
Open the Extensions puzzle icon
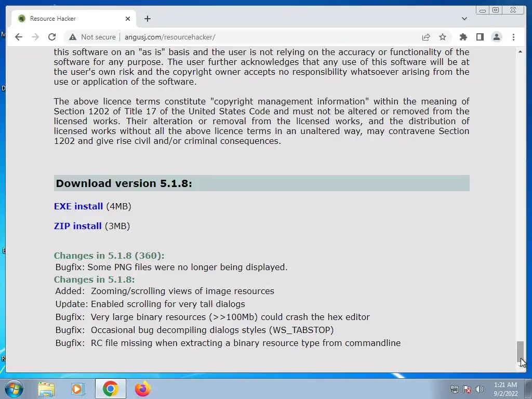463,37
